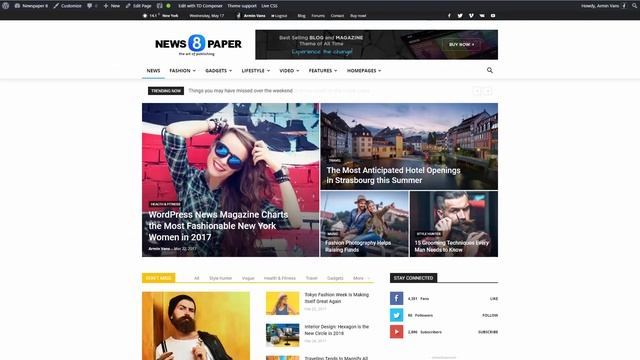Expand the Fashion menu
The image size is (640, 360).
coord(182,71)
